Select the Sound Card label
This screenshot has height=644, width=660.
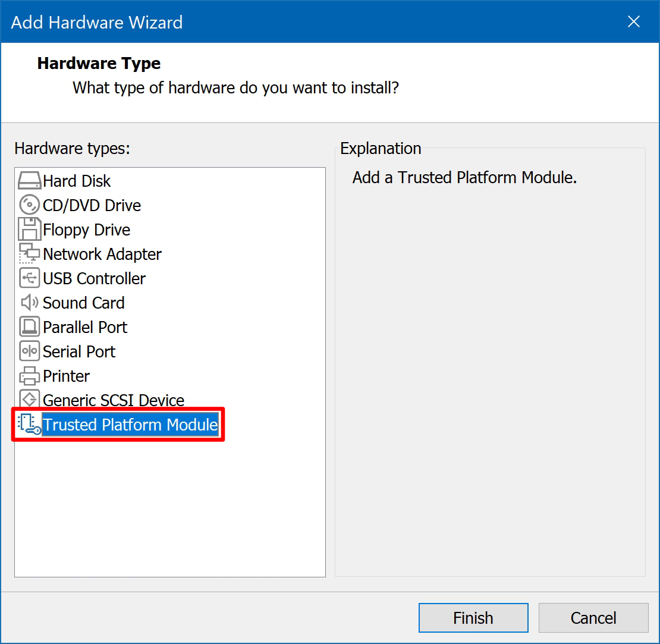point(84,303)
